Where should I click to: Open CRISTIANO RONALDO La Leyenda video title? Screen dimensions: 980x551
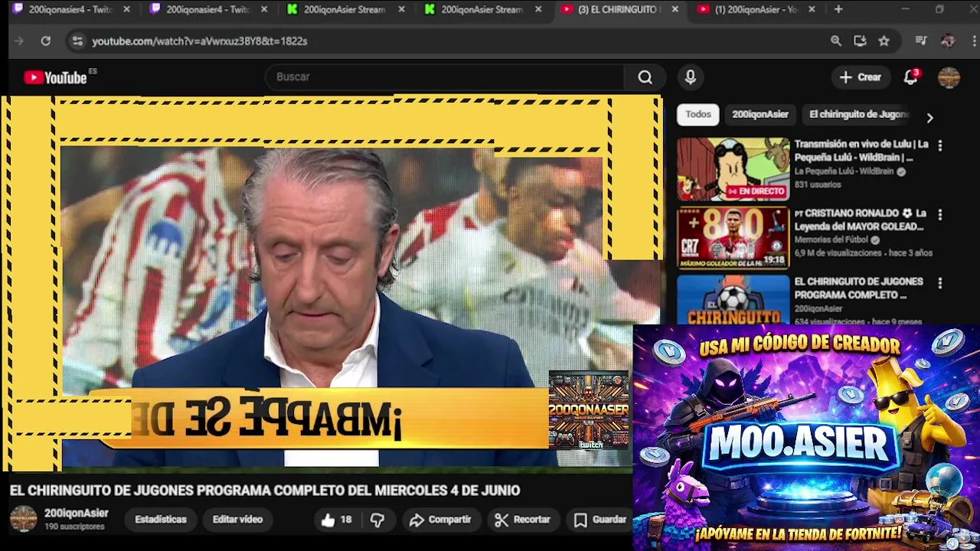coord(861,220)
